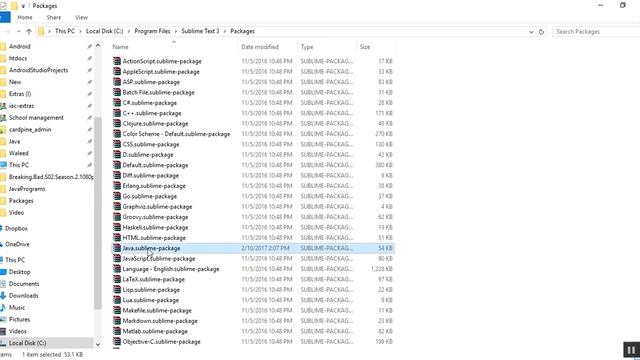Sort files by the Date modified header
This screenshot has width=640, height=360.
click(260, 47)
